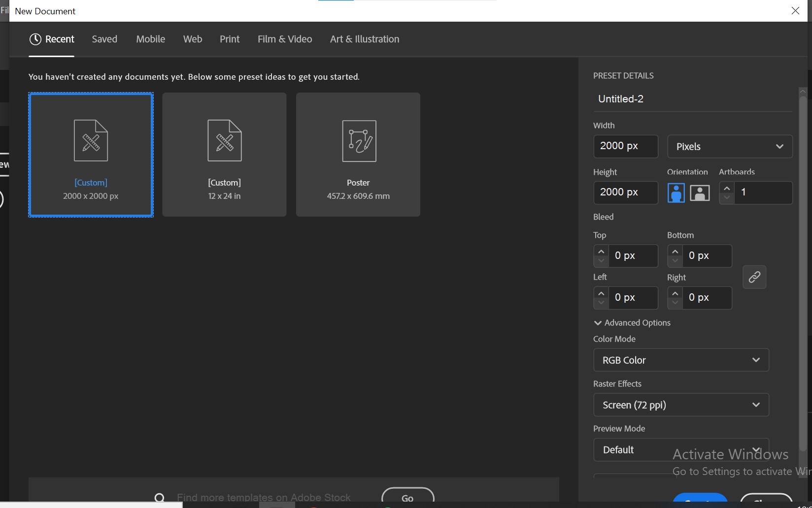This screenshot has height=508, width=812.
Task: Choose landscape orientation icon
Action: 700,193
